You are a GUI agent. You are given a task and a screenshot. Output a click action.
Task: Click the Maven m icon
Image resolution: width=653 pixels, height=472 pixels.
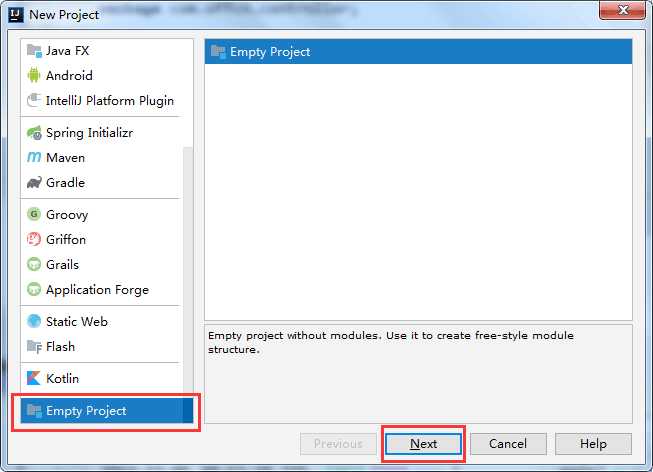click(34, 157)
